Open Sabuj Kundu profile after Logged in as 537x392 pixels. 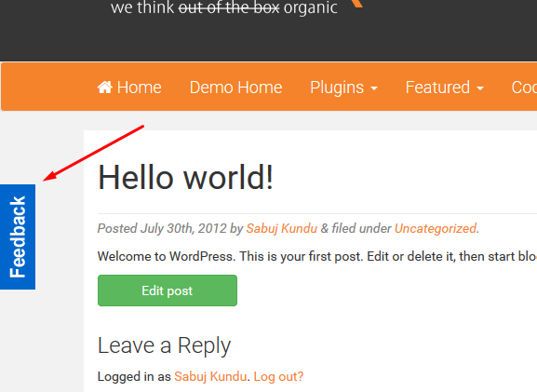coord(210,376)
